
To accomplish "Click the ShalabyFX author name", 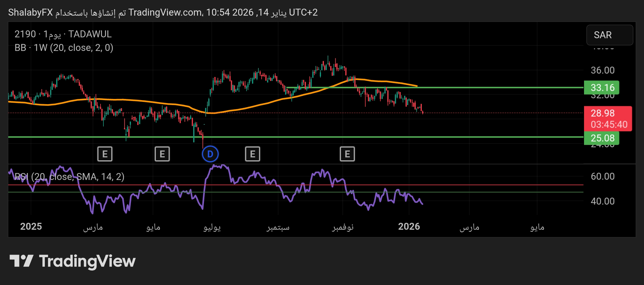I will click(30, 12).
